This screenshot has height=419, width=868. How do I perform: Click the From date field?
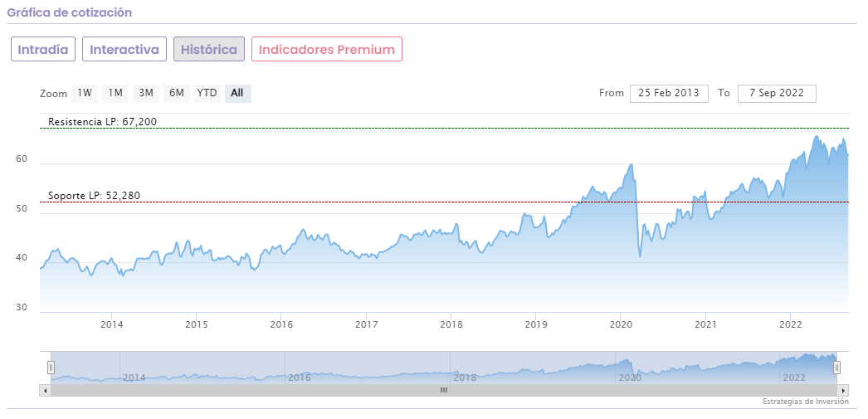669,93
